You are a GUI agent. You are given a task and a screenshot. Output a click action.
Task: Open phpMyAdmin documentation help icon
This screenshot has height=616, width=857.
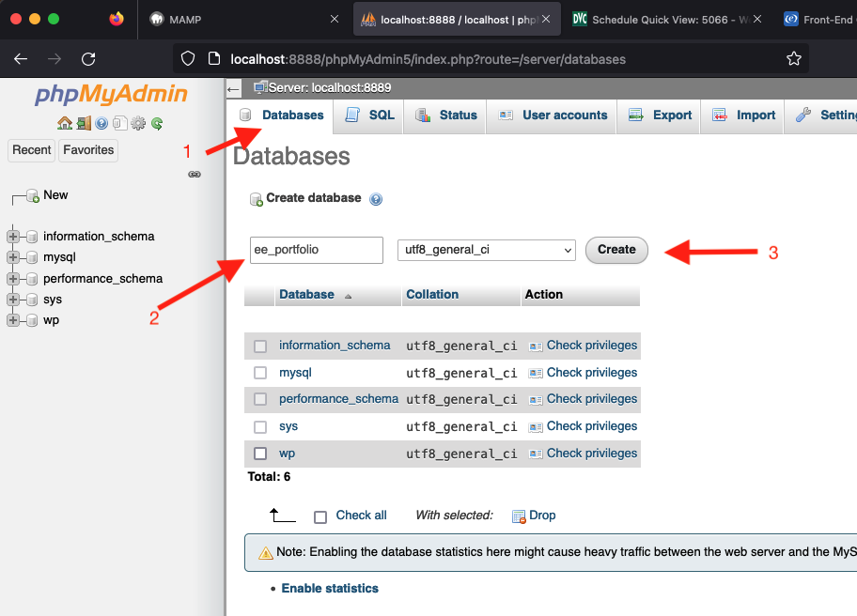coord(101,123)
